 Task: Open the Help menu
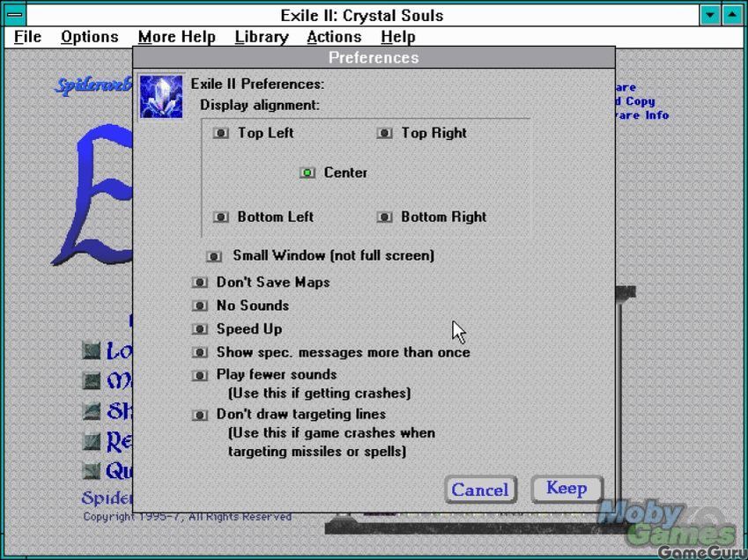(398, 37)
